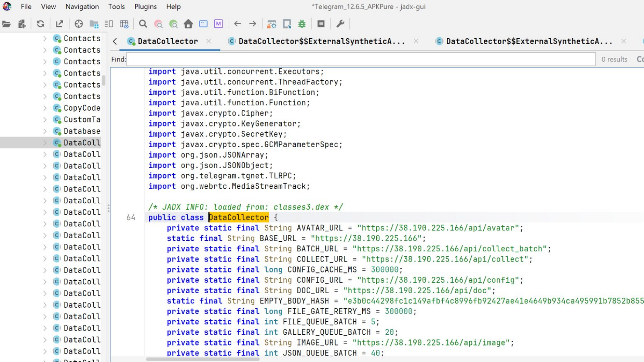
Task: Expand the CustomTa tree node
Action: pyautogui.click(x=45, y=119)
